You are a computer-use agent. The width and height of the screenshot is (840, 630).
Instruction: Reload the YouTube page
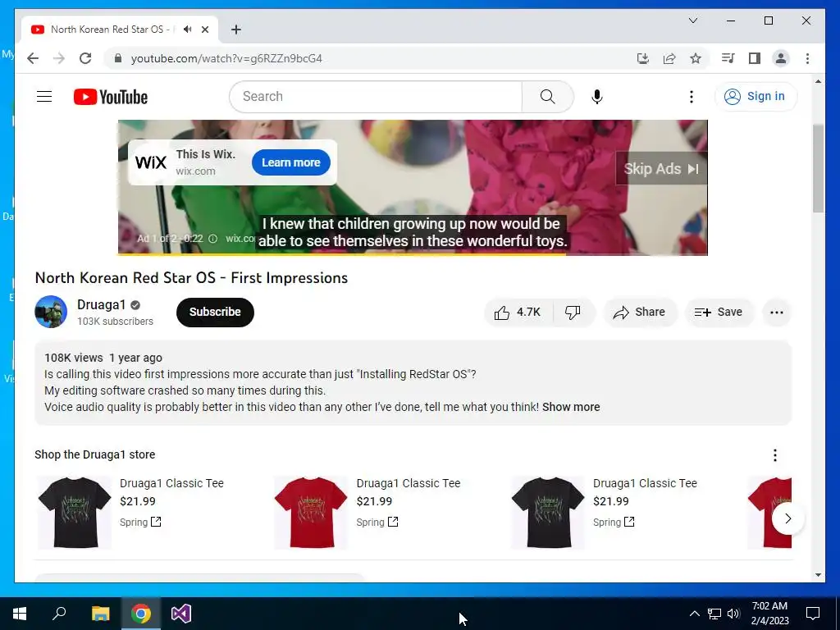click(x=85, y=58)
